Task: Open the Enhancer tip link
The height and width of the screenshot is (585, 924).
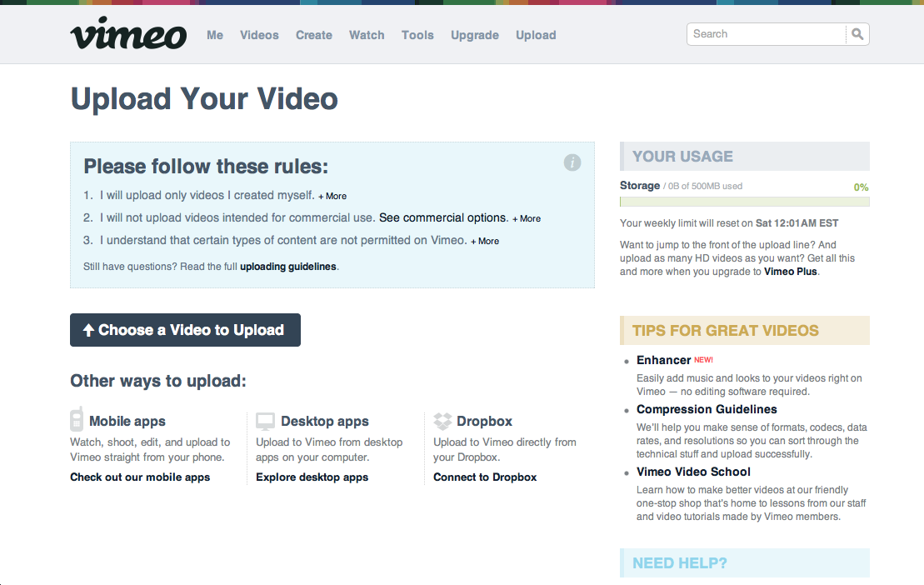Action: pos(663,360)
